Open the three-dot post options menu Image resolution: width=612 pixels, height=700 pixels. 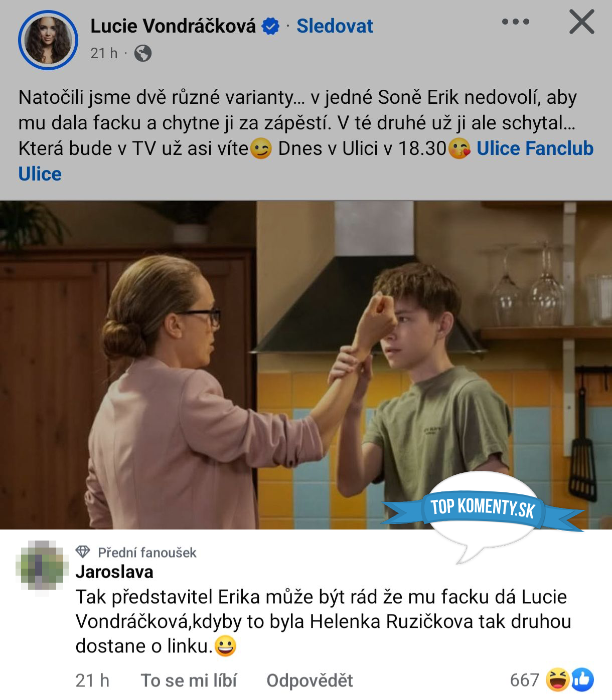(x=515, y=22)
